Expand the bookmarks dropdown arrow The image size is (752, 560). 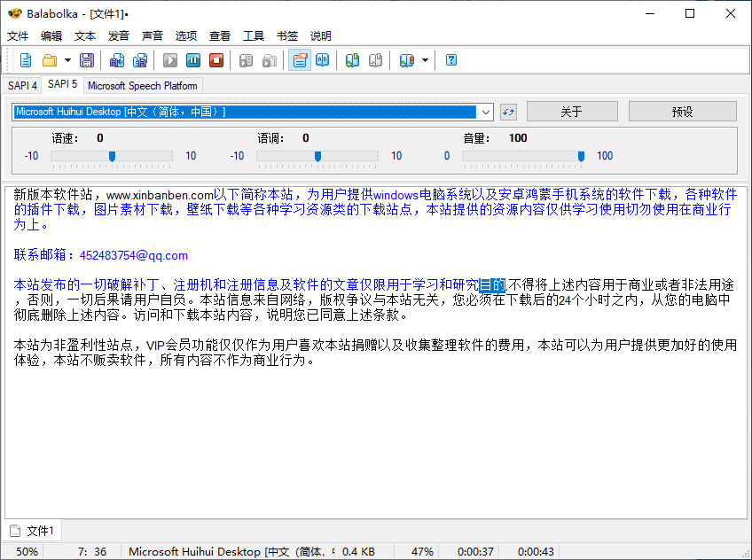425,60
